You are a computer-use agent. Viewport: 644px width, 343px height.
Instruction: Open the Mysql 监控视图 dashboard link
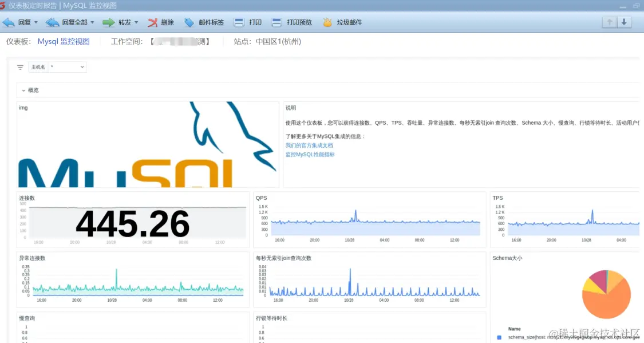pyautogui.click(x=64, y=41)
